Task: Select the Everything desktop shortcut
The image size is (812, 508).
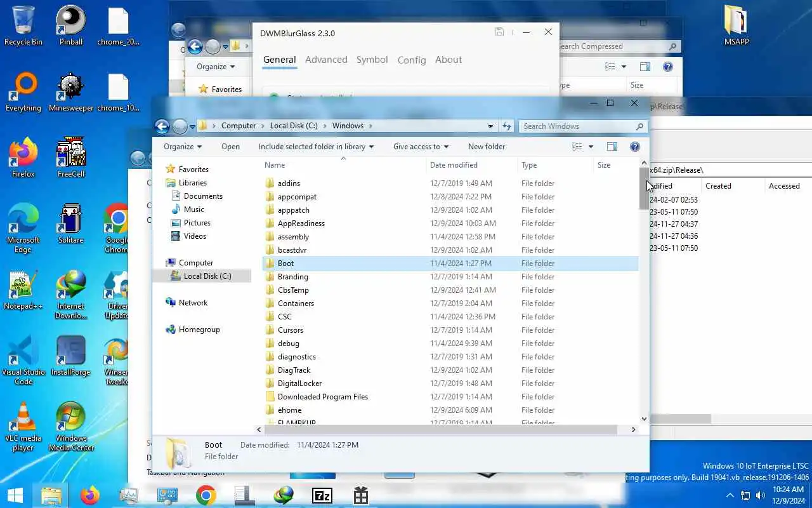Action: point(23,92)
